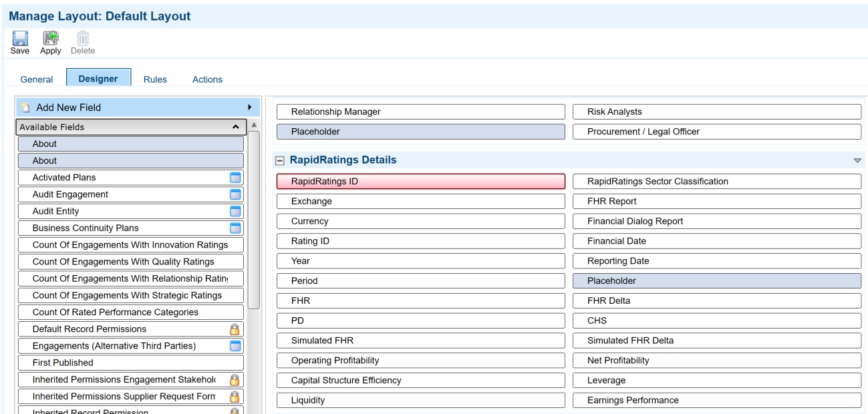868x414 pixels.
Task: Click the Financial Dialog Report field
Action: (x=717, y=222)
